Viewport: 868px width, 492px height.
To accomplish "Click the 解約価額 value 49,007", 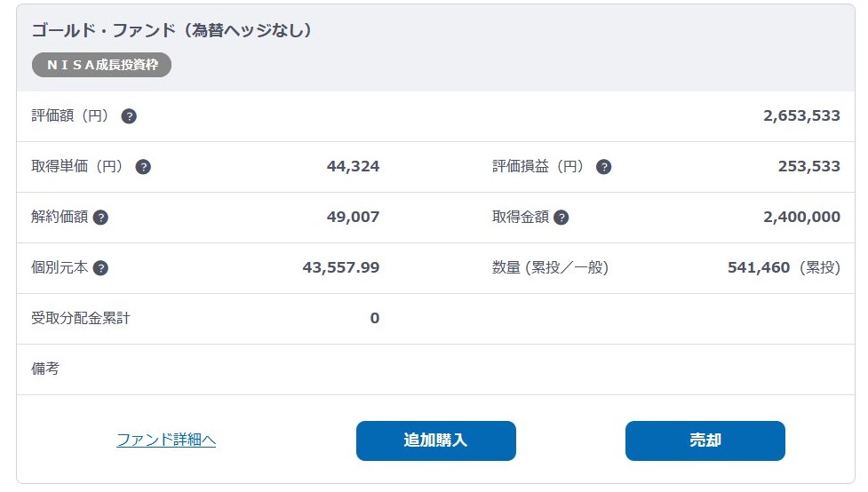I will 353,218.
